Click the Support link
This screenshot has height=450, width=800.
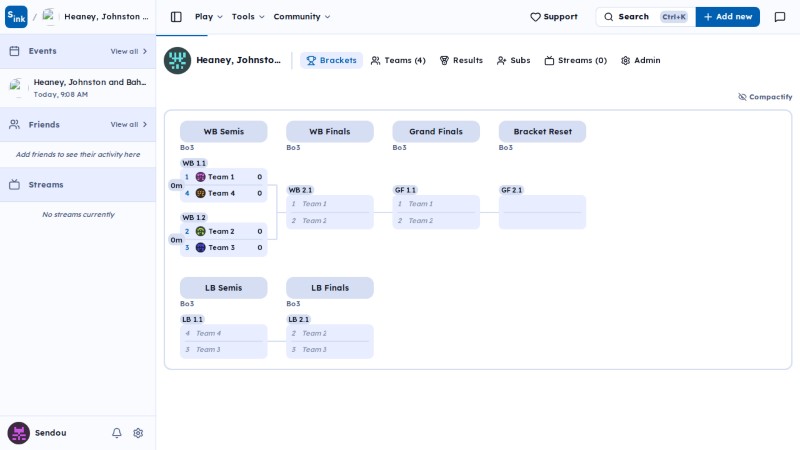click(x=554, y=17)
